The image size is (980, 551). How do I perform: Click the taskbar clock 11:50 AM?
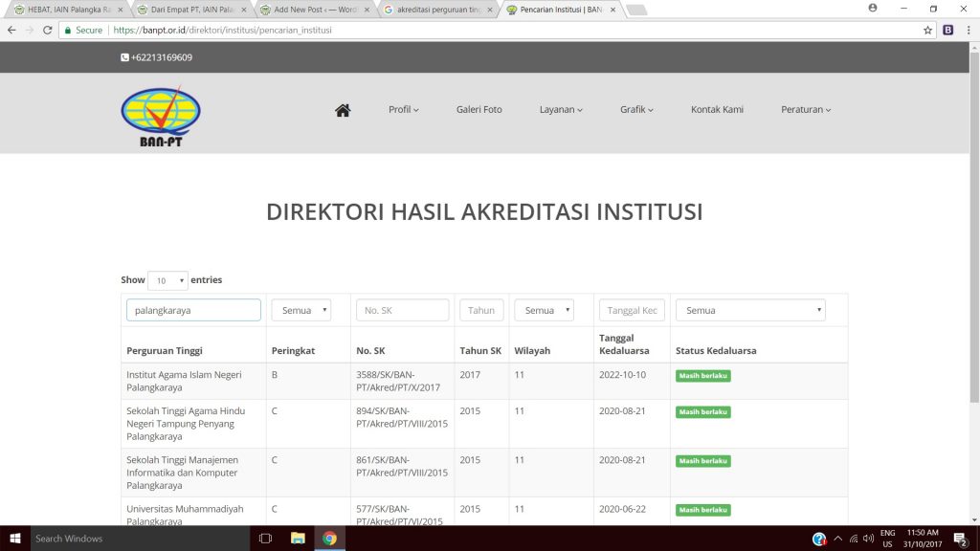tap(923, 533)
